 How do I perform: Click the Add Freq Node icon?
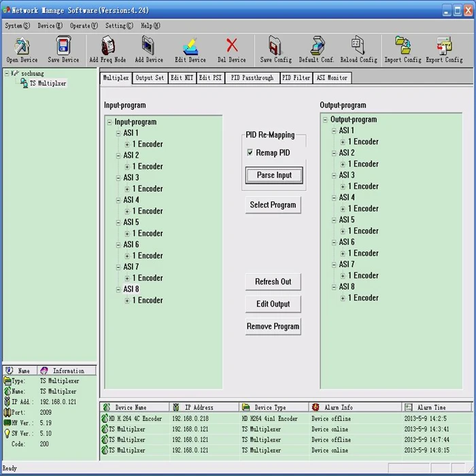tap(107, 46)
